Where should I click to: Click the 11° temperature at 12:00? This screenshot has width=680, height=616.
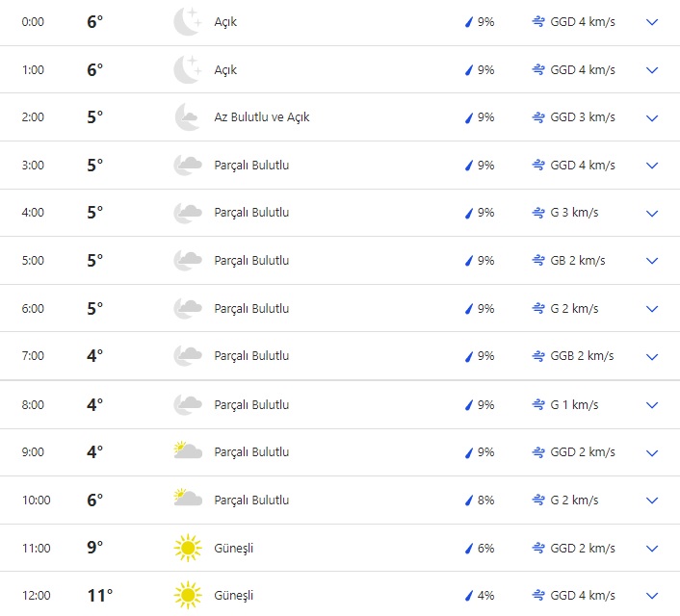[99, 596]
